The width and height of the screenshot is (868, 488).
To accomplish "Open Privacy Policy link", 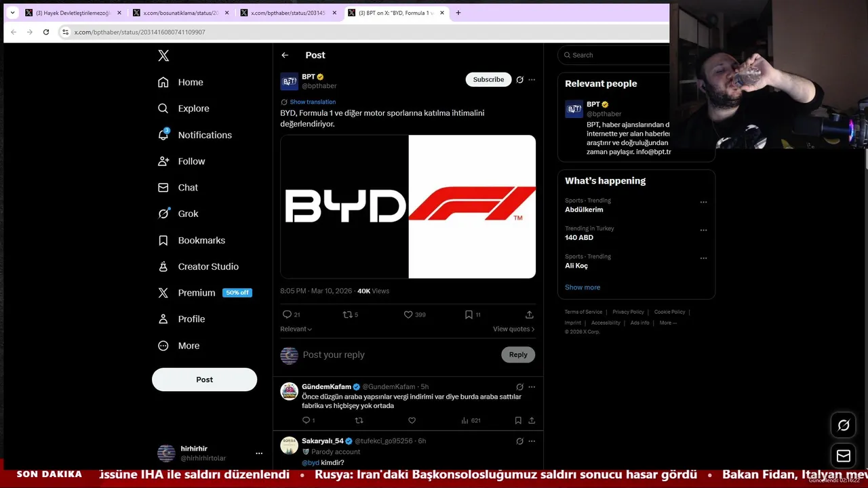I will [628, 312].
